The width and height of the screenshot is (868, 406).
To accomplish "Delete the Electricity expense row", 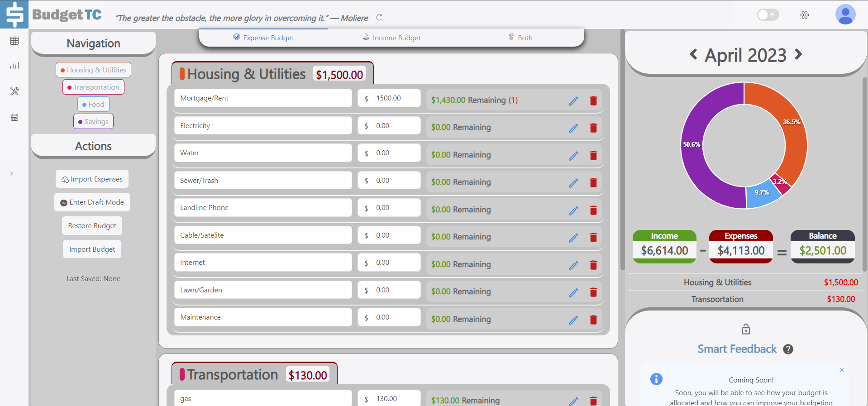I will coord(593,128).
